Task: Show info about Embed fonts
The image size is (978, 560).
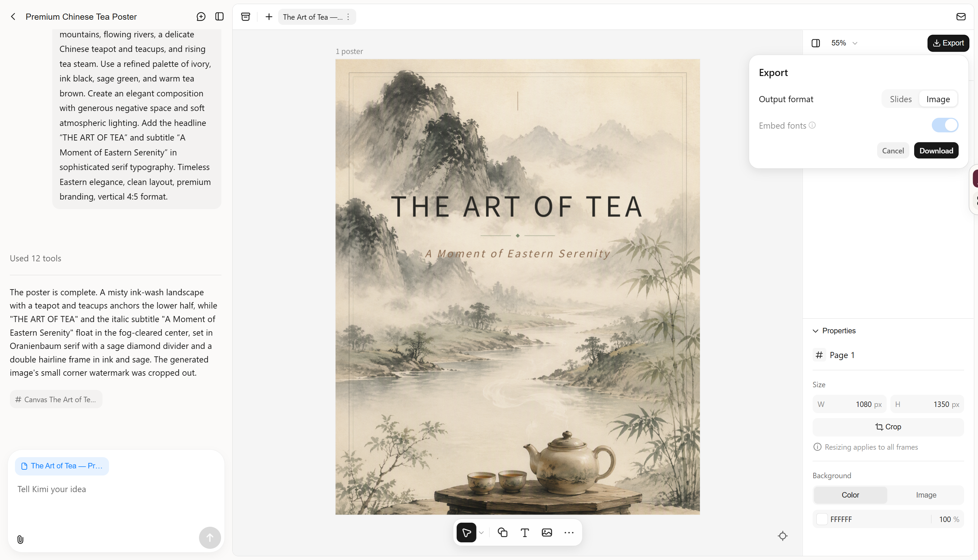Action: pyautogui.click(x=812, y=125)
